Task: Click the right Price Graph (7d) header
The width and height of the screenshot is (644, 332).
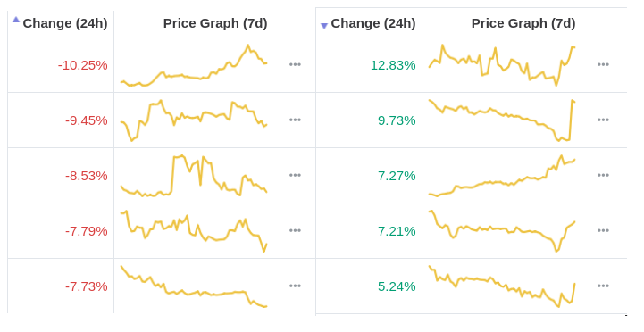Action: tap(523, 23)
